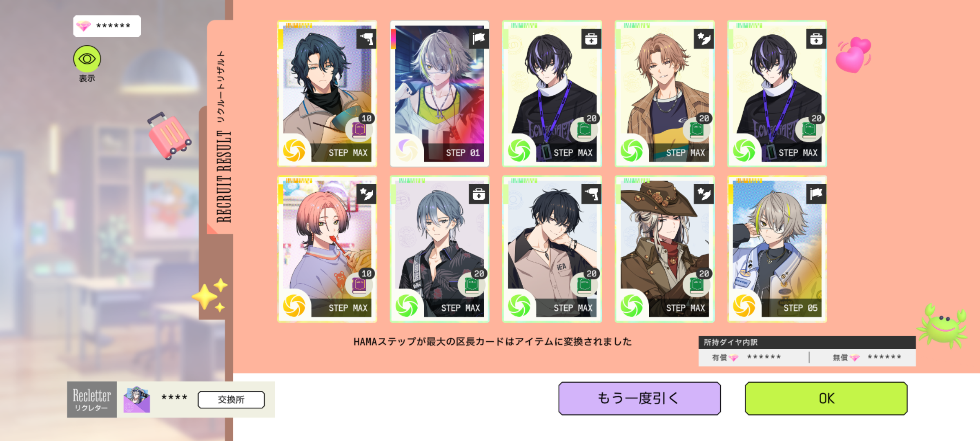Open the STEP 01 silver-haired character card

click(x=439, y=94)
